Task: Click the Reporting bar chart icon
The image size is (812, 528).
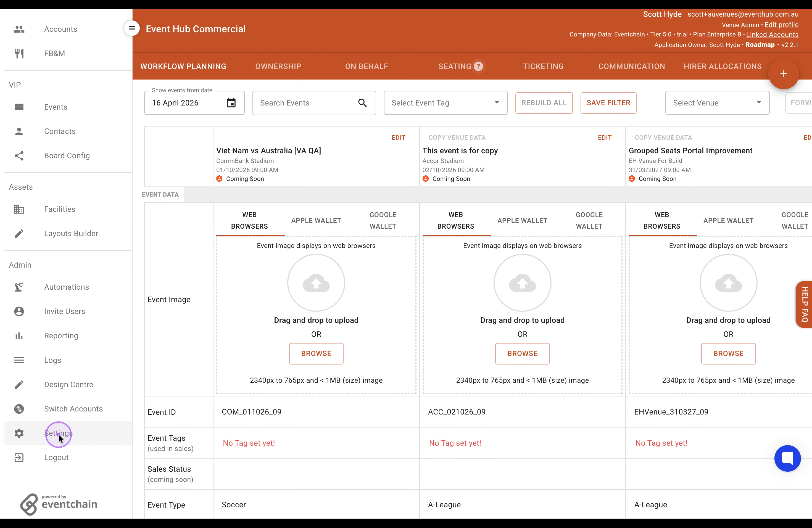Action: tap(19, 336)
